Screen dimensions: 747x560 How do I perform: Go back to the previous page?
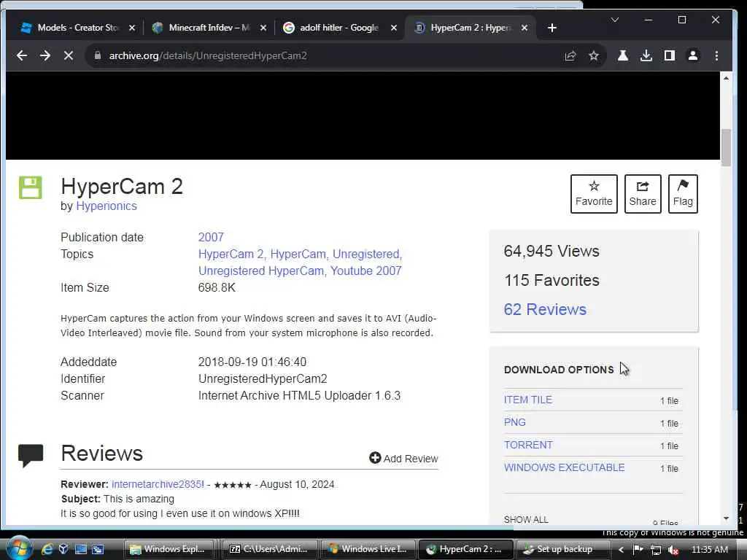pos(22,55)
